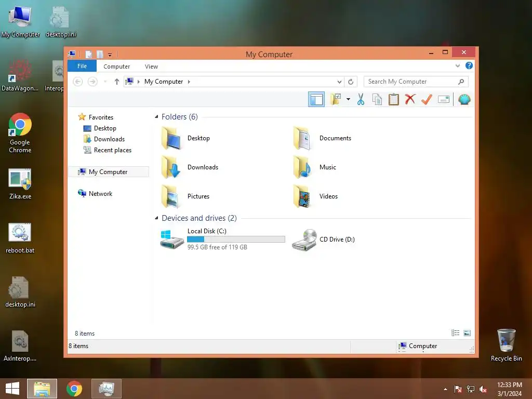This screenshot has height=399, width=532.
Task: Refresh the My Computer view
Action: pyautogui.click(x=351, y=82)
